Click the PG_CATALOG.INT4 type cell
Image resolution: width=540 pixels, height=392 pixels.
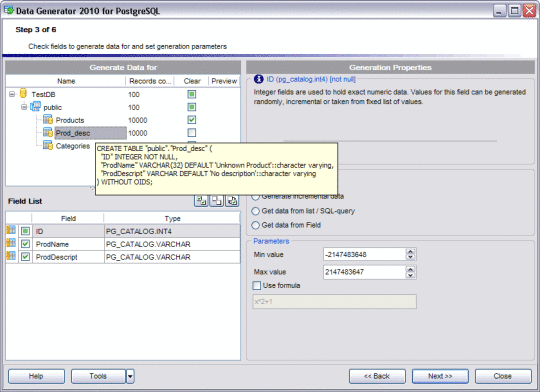(172, 231)
